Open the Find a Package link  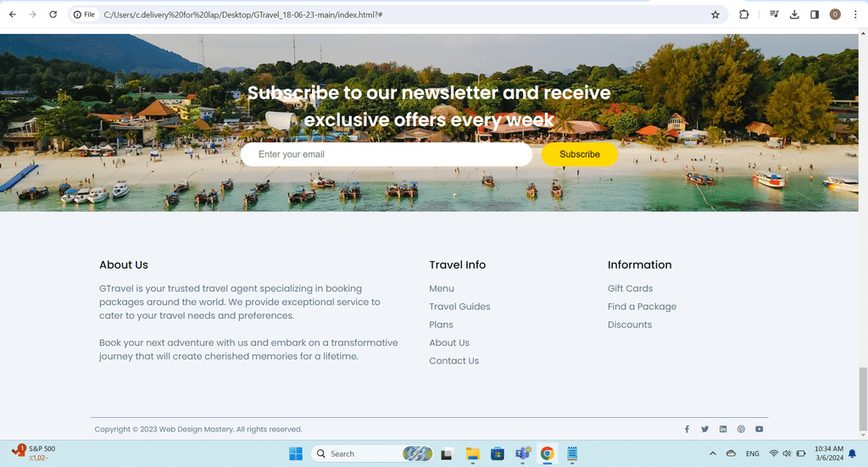[x=642, y=307]
